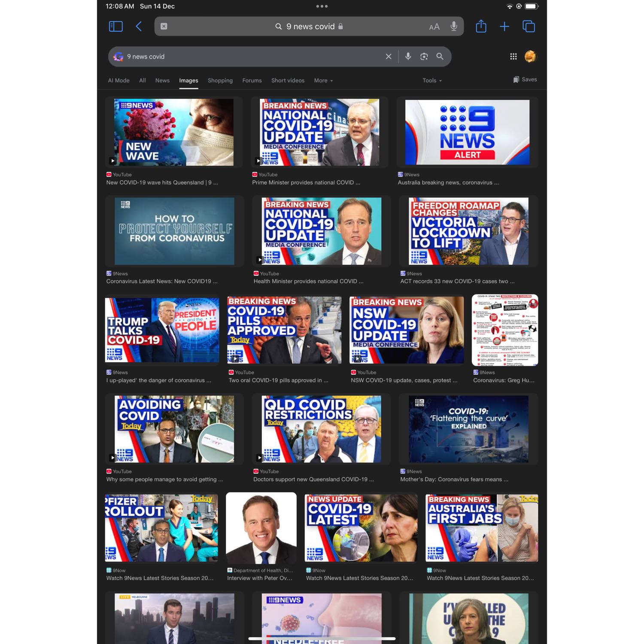Image resolution: width=644 pixels, height=644 pixels.
Task: Open 'New COVID-19 wave hits Queensland' link
Action: point(162,182)
